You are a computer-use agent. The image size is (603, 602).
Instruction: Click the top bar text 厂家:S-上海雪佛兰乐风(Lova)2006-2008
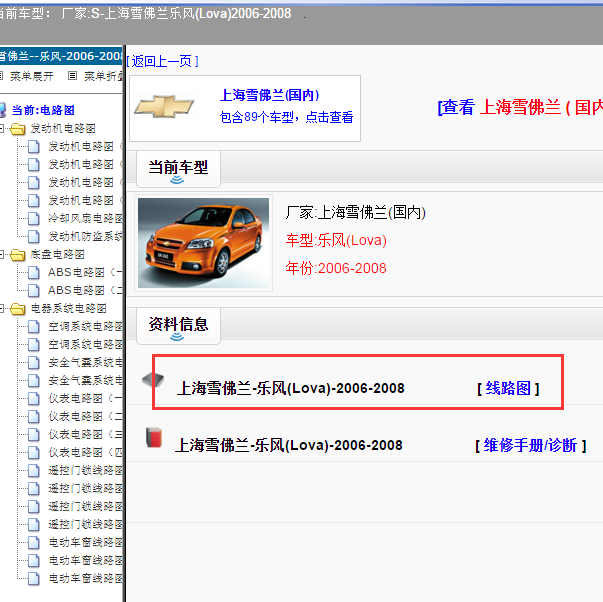coord(176,13)
